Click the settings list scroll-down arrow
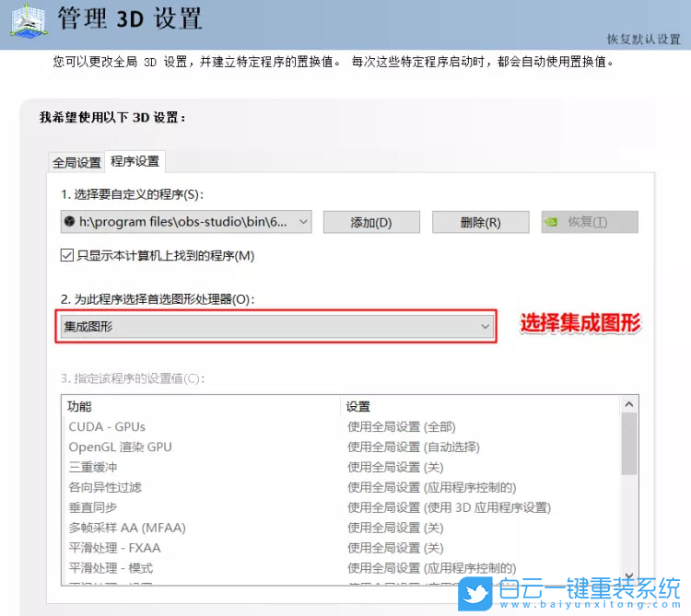 tap(629, 575)
